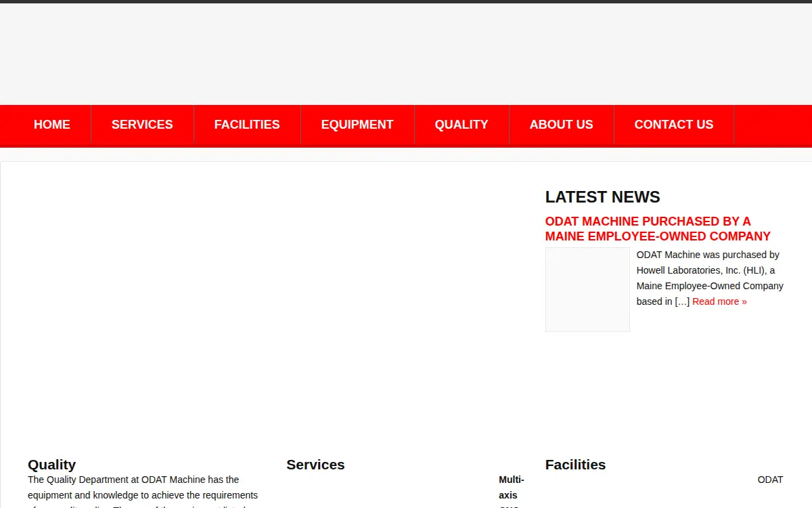
Task: Go to the FACILITIES nav item
Action: click(x=247, y=125)
